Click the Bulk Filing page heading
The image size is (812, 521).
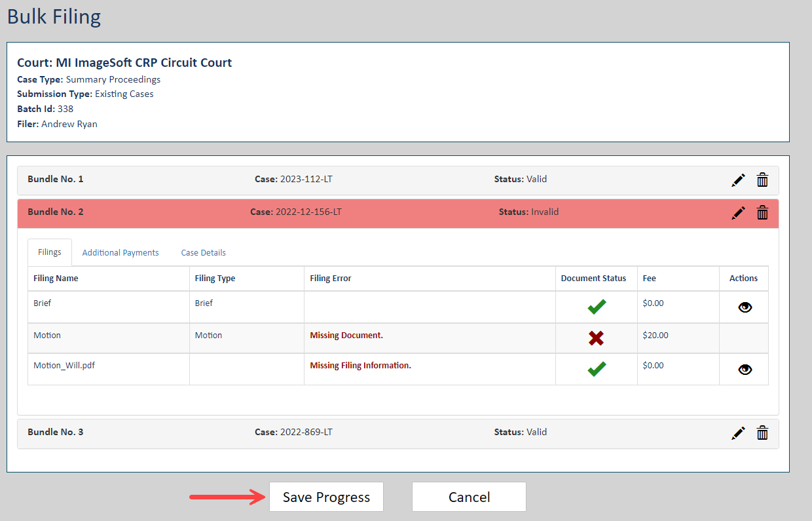[54, 16]
